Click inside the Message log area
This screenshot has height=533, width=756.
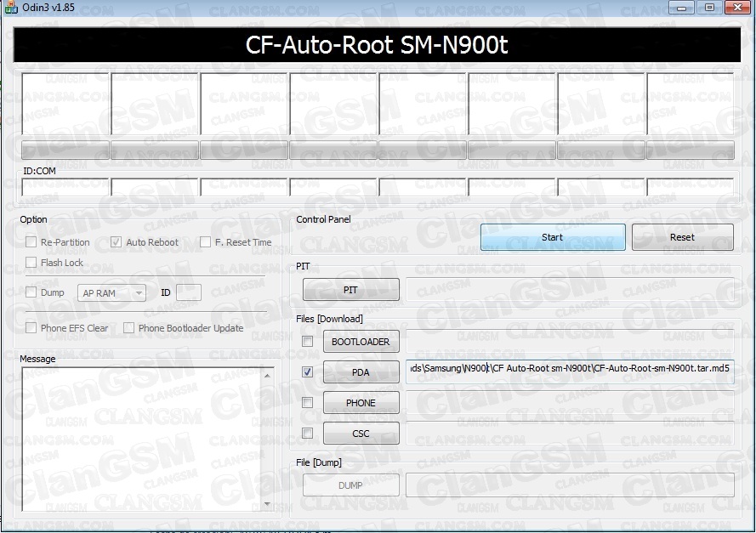click(x=142, y=439)
